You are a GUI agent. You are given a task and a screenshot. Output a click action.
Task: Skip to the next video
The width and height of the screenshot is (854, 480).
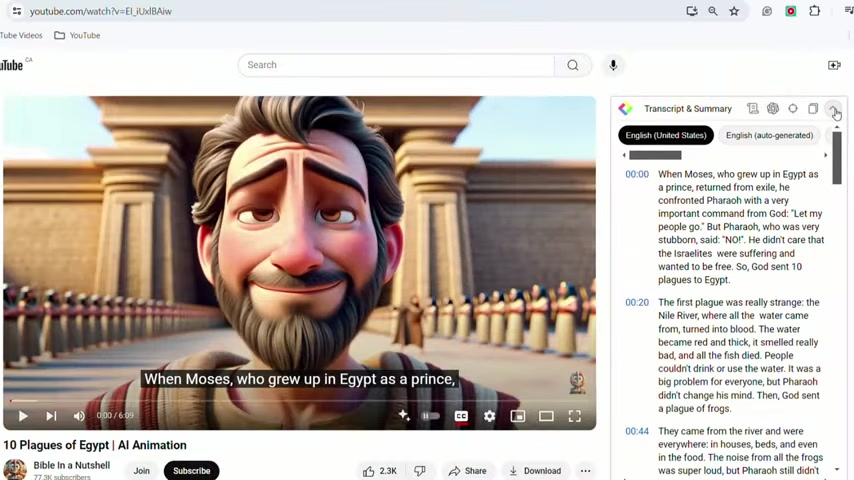click(51, 416)
